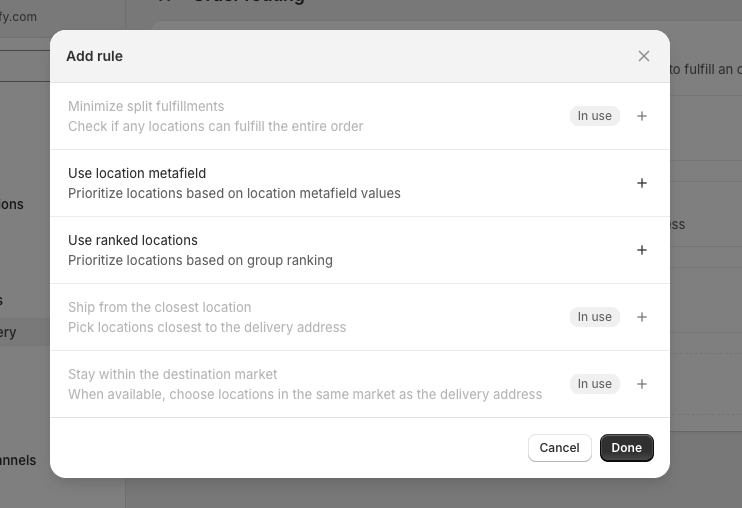
Task: Add the Use ranked locations rule plus icon
Action: tap(642, 250)
